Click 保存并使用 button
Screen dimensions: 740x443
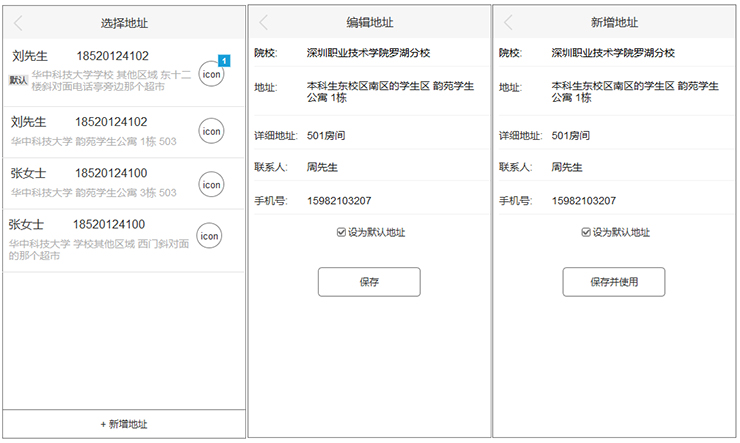tap(613, 282)
